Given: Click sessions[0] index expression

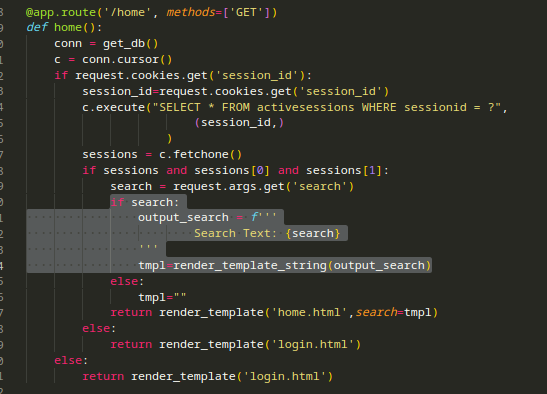Looking at the screenshot, I should pos(232,171).
